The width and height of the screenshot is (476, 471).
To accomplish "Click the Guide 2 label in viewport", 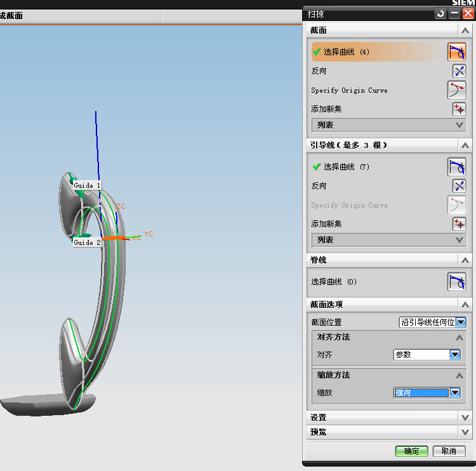I will [87, 242].
